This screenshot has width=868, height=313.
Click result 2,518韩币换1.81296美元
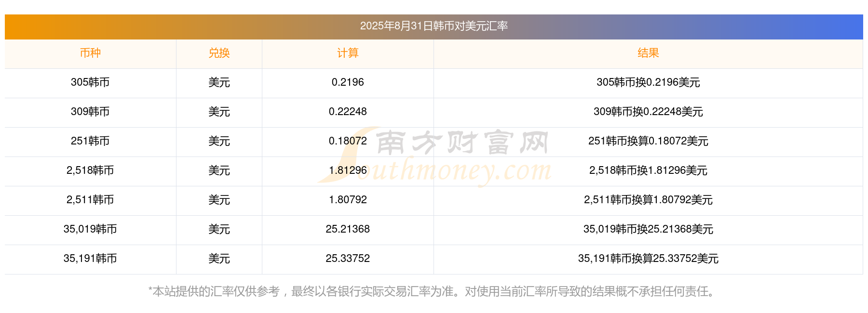pos(648,170)
